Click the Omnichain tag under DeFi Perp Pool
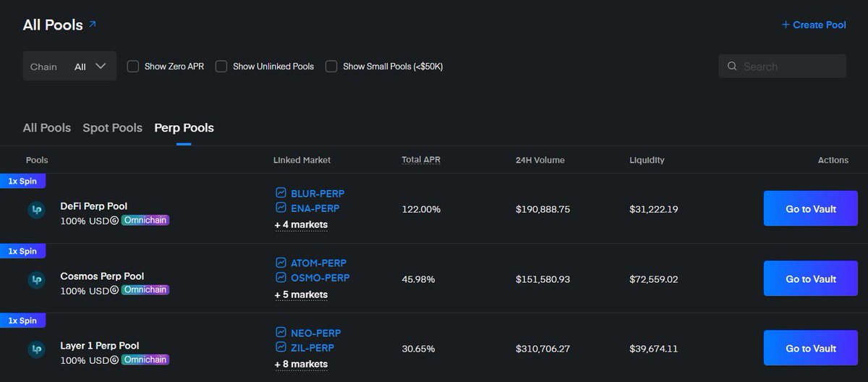This screenshot has width=868, height=382. click(x=145, y=220)
